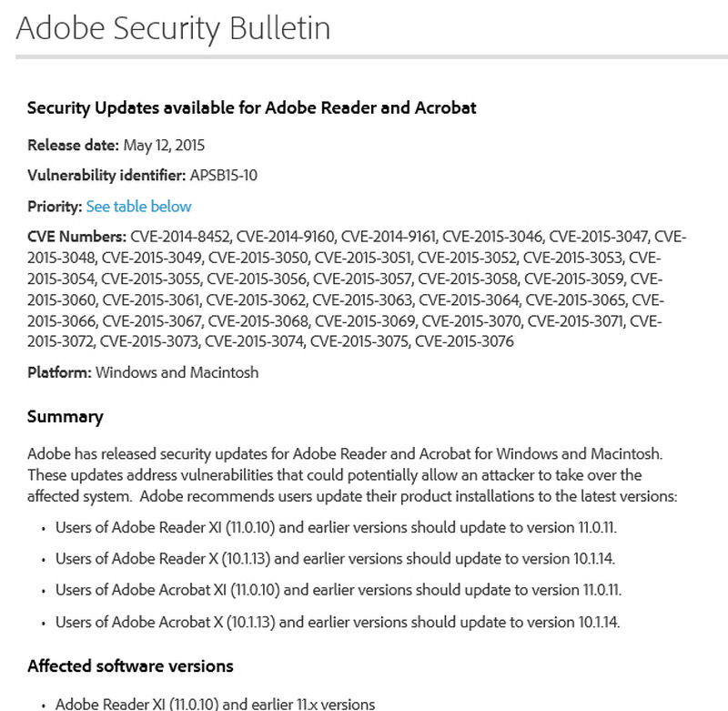The image size is (728, 711).
Task: Click the "Adobe Security Bulletin" page title
Action: point(173,29)
